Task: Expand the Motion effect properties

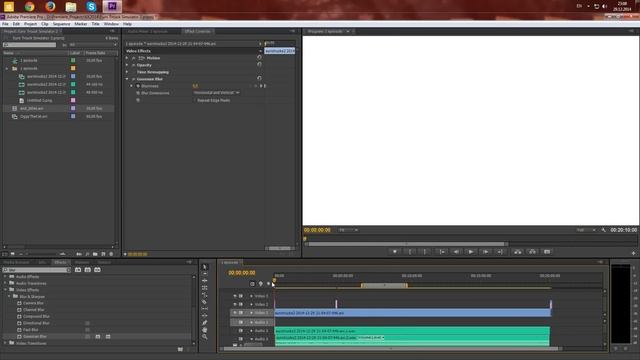Action: (127, 58)
